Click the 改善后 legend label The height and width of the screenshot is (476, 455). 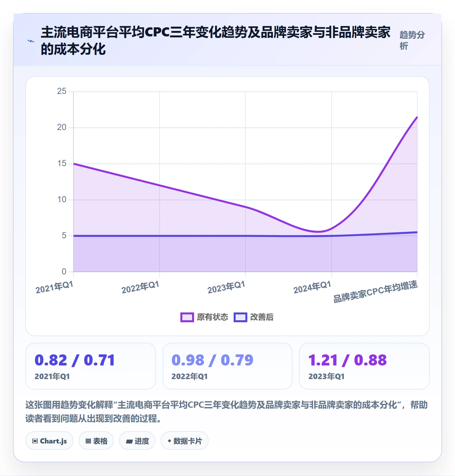click(x=262, y=317)
